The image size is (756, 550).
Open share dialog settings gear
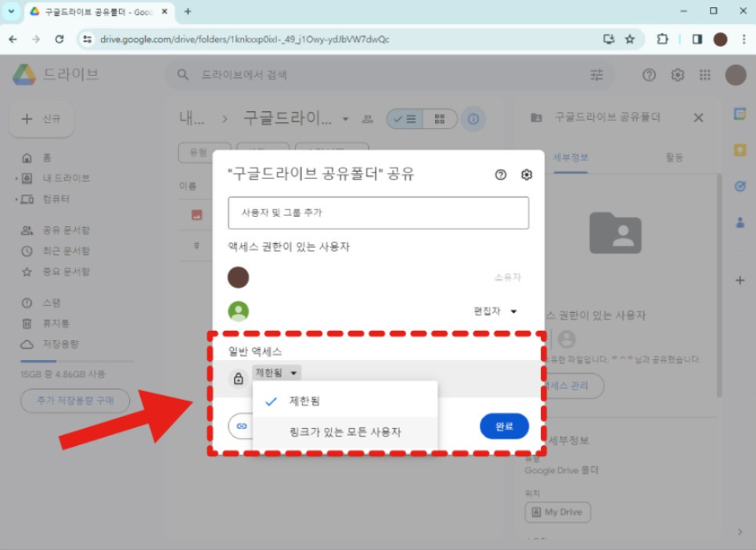527,174
